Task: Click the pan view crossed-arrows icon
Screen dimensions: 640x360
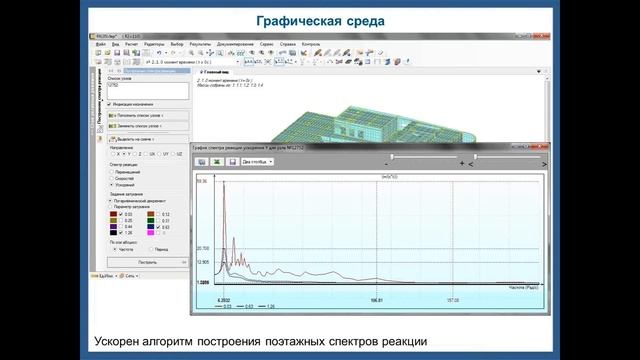Action: [210, 53]
